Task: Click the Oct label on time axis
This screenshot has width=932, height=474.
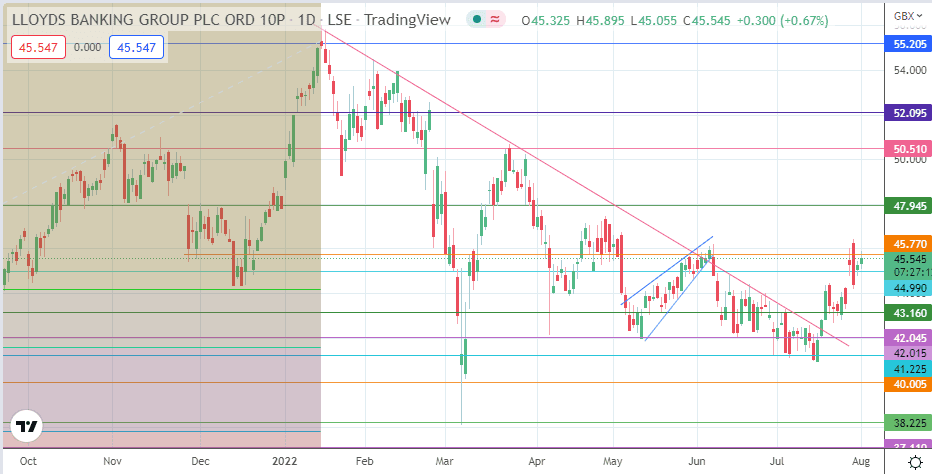Action: 27,461
